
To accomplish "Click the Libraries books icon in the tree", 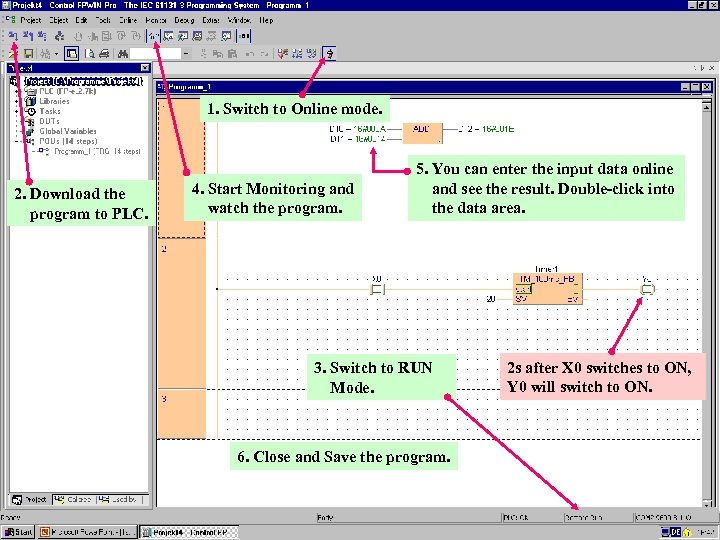I will pos(30,101).
